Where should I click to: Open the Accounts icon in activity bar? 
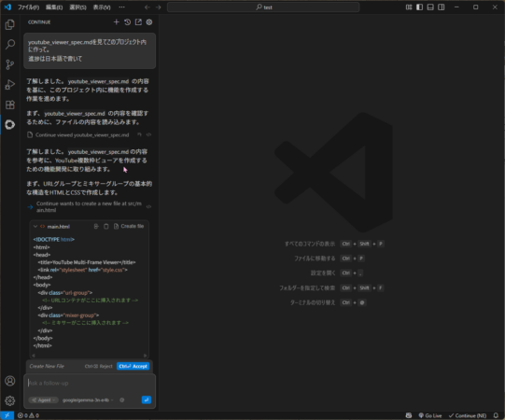(10, 381)
